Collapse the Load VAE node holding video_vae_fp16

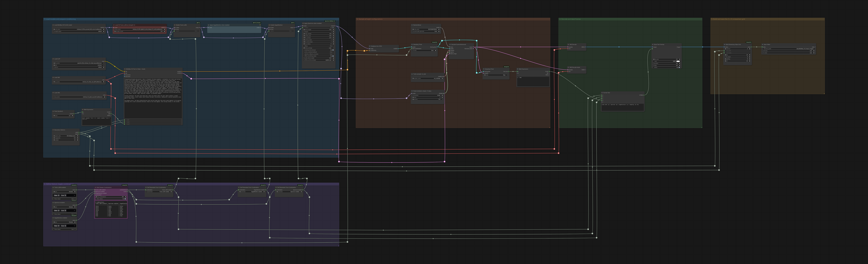coord(53,78)
